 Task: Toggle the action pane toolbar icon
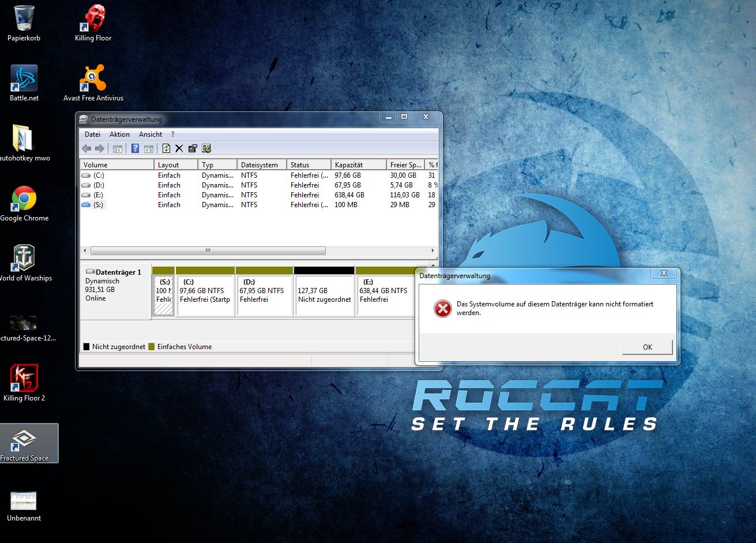click(x=148, y=148)
